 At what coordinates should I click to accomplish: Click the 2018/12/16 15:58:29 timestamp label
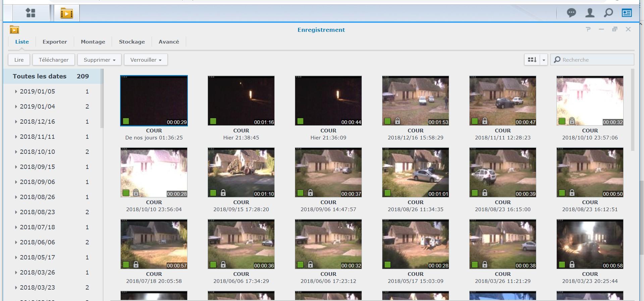(416, 138)
